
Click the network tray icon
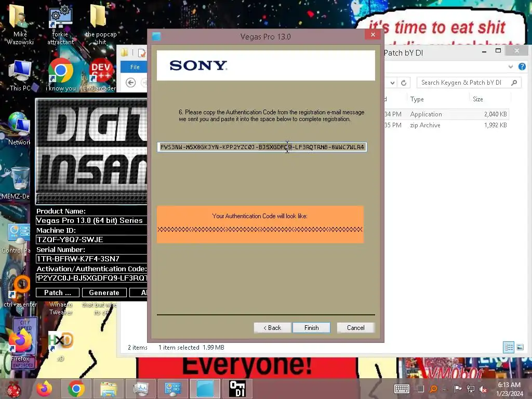471,389
